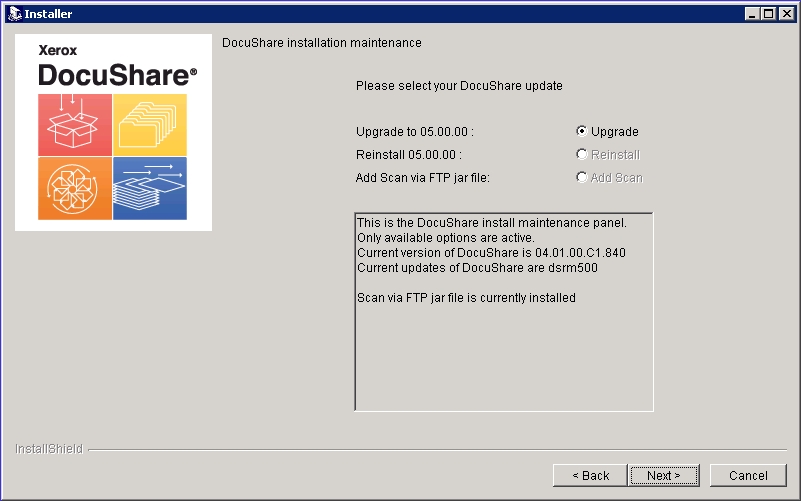This screenshot has width=801, height=501.
Task: Click 'Current updates of DocuShare are dsrm500' line
Action: (x=477, y=268)
